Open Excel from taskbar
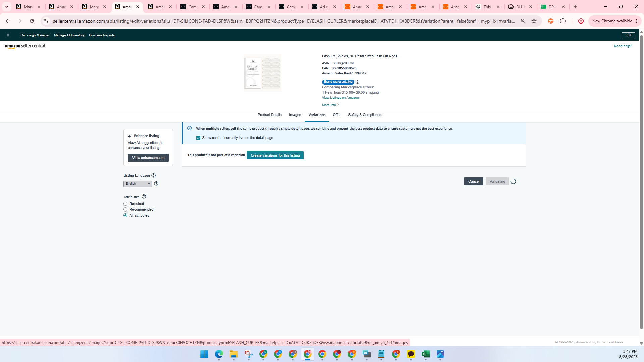644x362 pixels. (x=425, y=354)
